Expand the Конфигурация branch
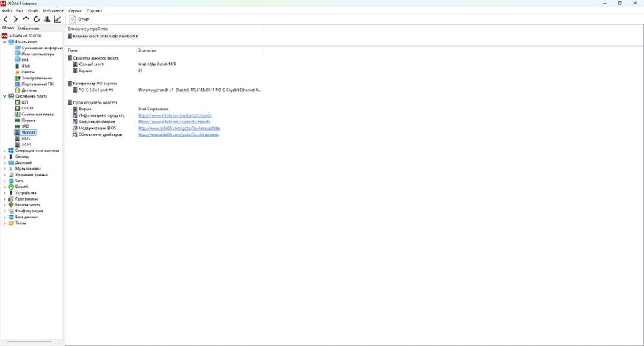Viewport: 644px width, 346px height. 4,211
